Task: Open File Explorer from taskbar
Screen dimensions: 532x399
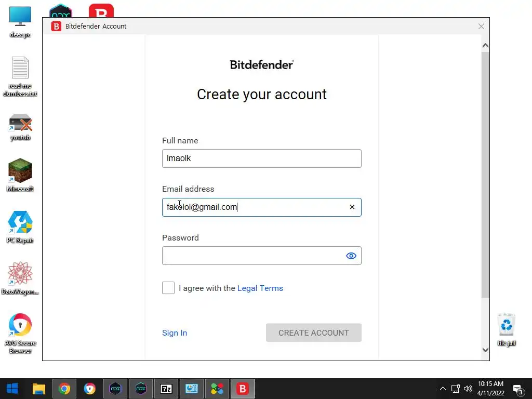Action: tap(38, 389)
